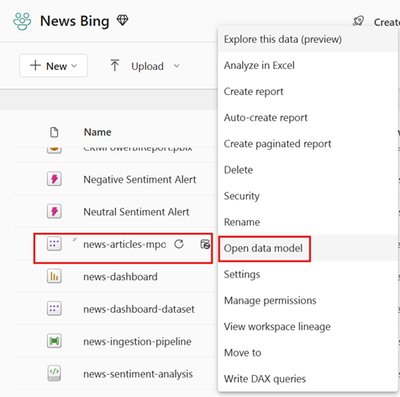Click the refresh icon next to news-articles-mpc

pos(179,244)
